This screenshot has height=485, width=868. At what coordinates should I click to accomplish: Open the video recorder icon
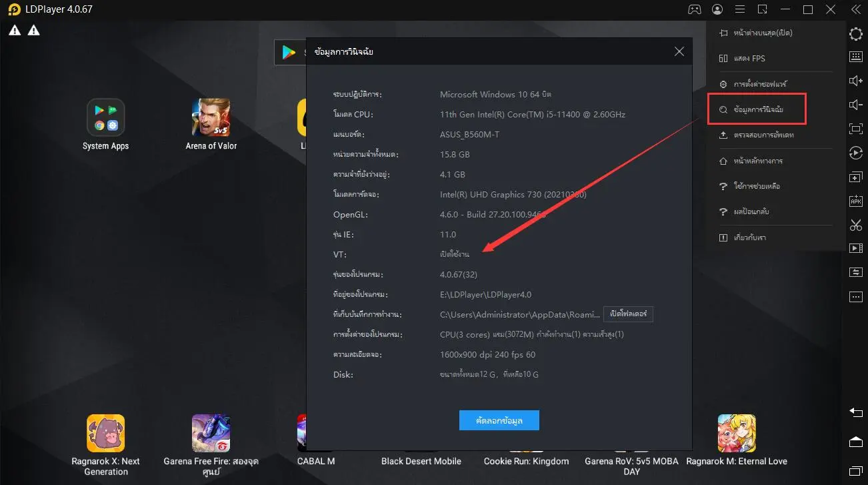pyautogui.click(x=855, y=248)
